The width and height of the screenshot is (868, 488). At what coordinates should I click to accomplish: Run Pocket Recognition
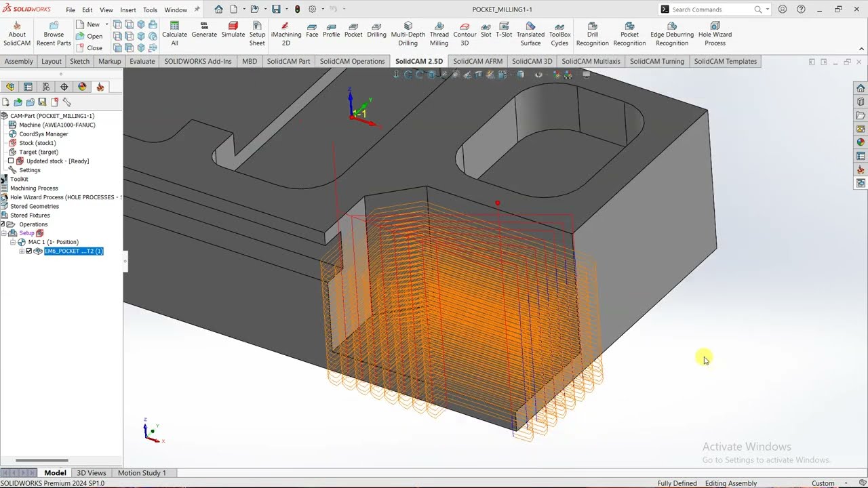click(629, 34)
